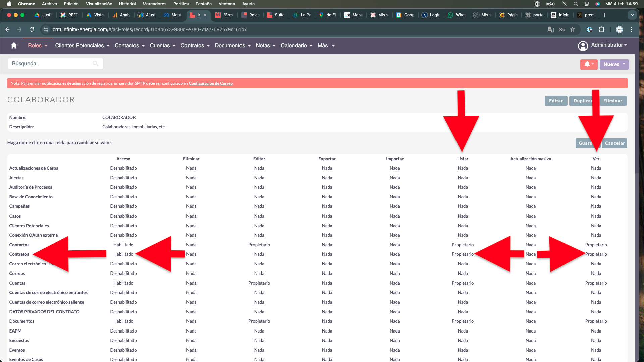The height and width of the screenshot is (362, 644).
Task: Click the Administrator user avatar icon
Action: pos(583,46)
